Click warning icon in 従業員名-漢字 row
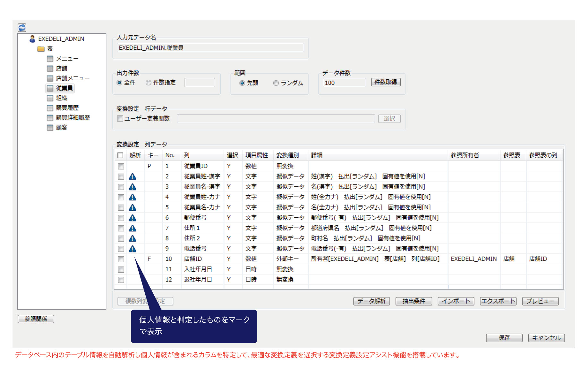The width and height of the screenshot is (588, 385). coord(132,187)
